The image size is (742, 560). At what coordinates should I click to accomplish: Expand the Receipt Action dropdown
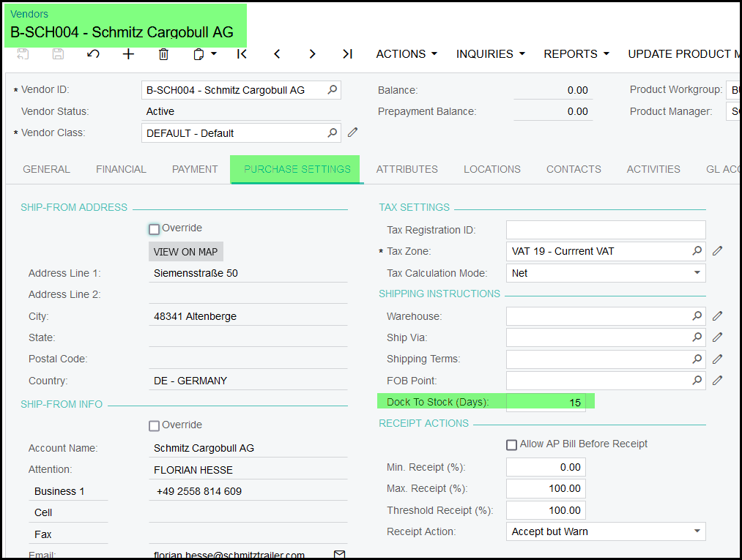[697, 531]
